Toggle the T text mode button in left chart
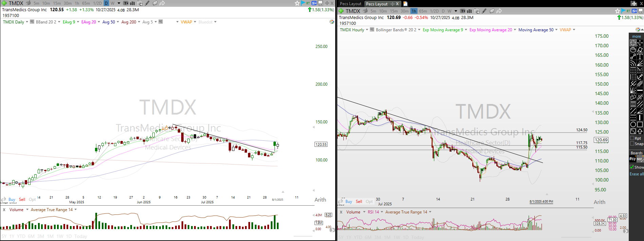Viewport: 644px width, 241px height. click(x=126, y=3)
